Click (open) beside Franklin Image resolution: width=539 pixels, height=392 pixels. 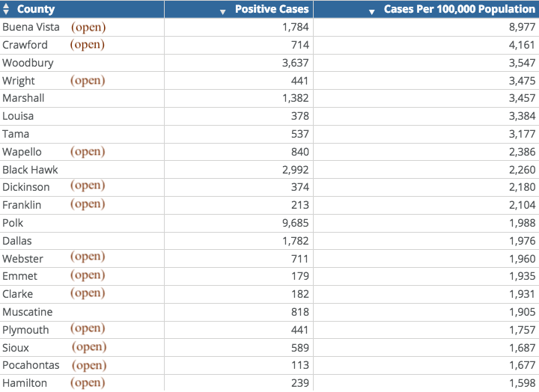pos(88,204)
